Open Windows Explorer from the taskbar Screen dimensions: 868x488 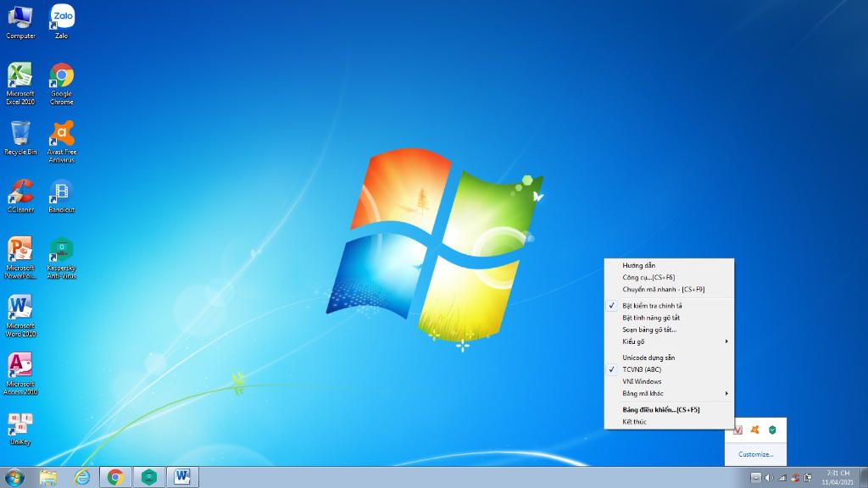(x=48, y=477)
